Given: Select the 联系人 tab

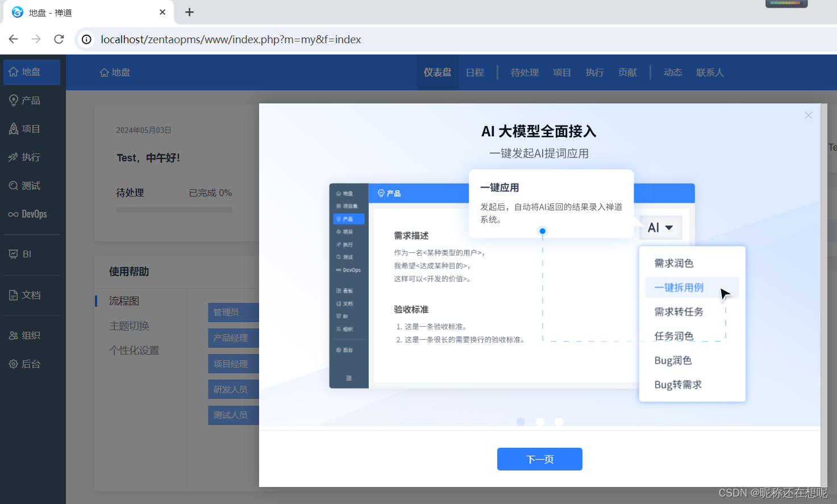Looking at the screenshot, I should click(710, 72).
